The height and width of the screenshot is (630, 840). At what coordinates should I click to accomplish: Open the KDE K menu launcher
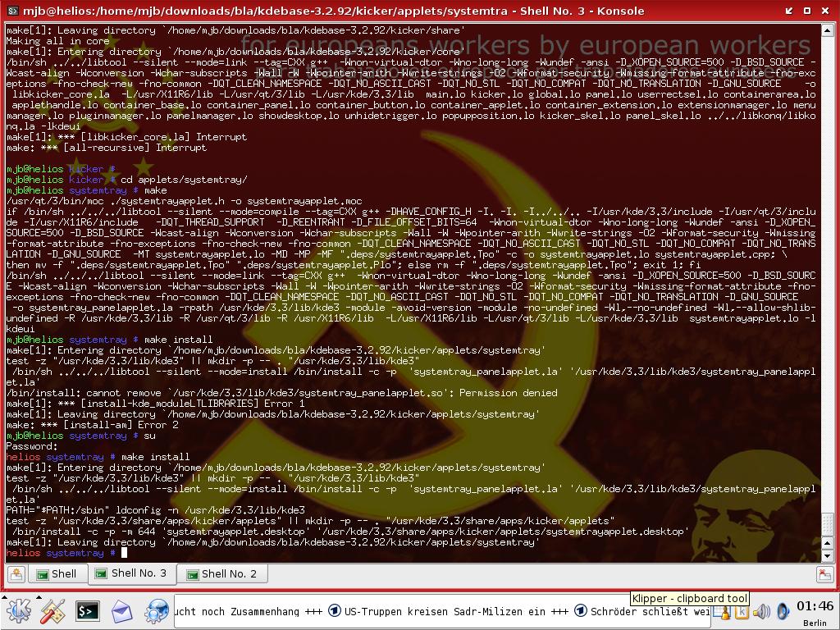point(18,611)
